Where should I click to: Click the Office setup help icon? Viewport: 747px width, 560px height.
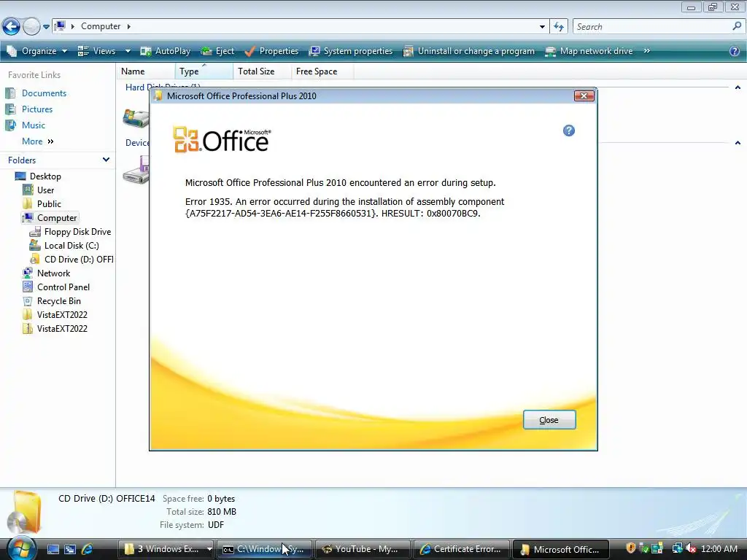tap(569, 131)
